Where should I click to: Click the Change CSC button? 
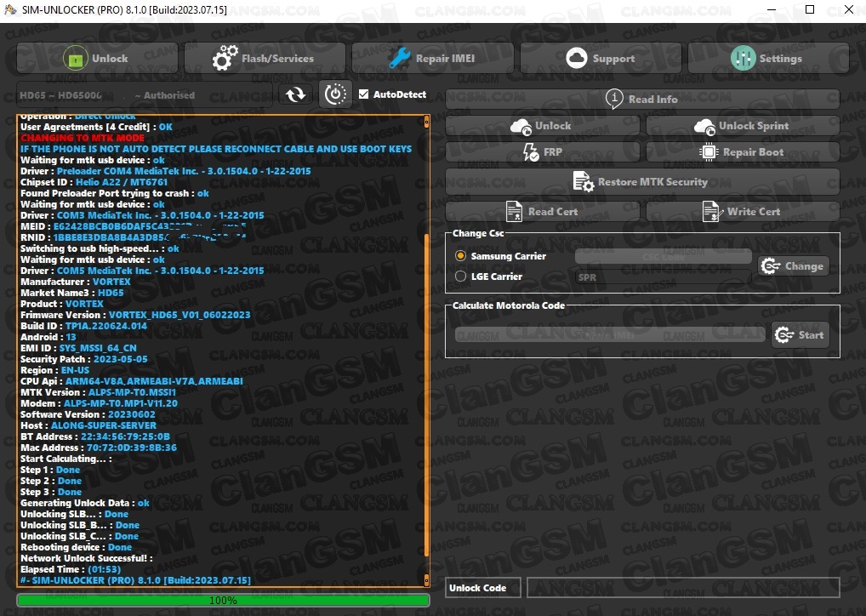coord(793,266)
